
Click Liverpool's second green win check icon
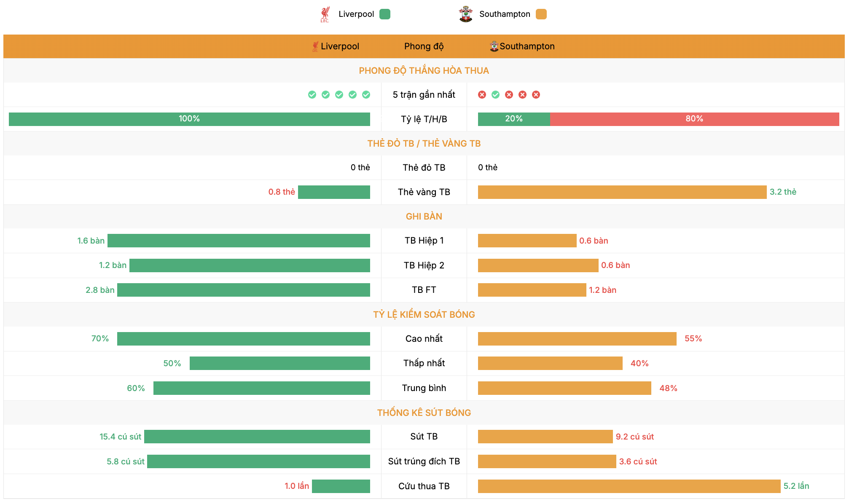coord(325,95)
